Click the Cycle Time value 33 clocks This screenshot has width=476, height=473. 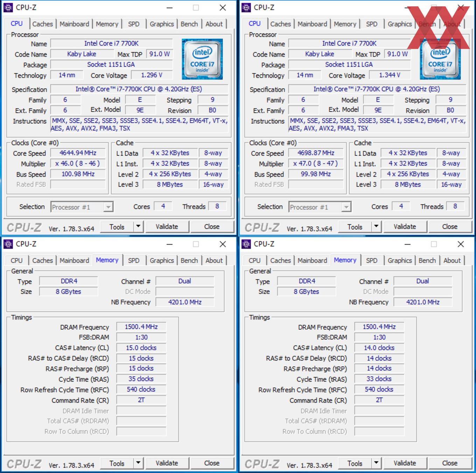[379, 379]
